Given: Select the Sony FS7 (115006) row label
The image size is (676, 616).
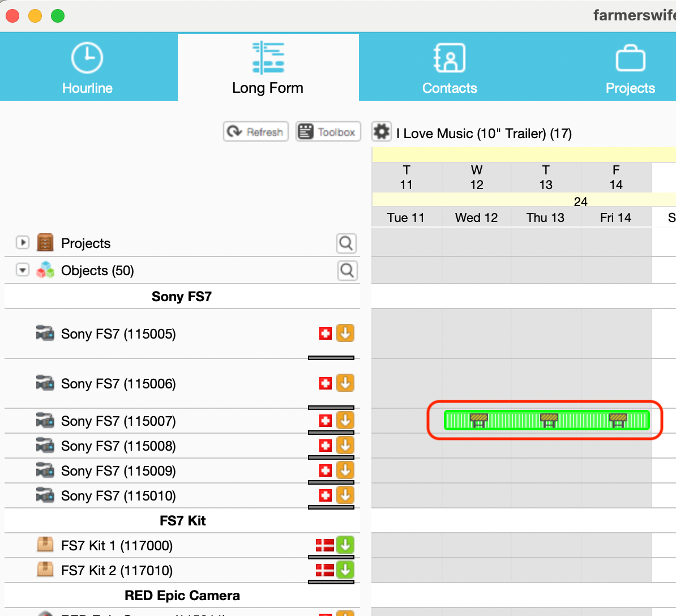Looking at the screenshot, I should click(118, 384).
